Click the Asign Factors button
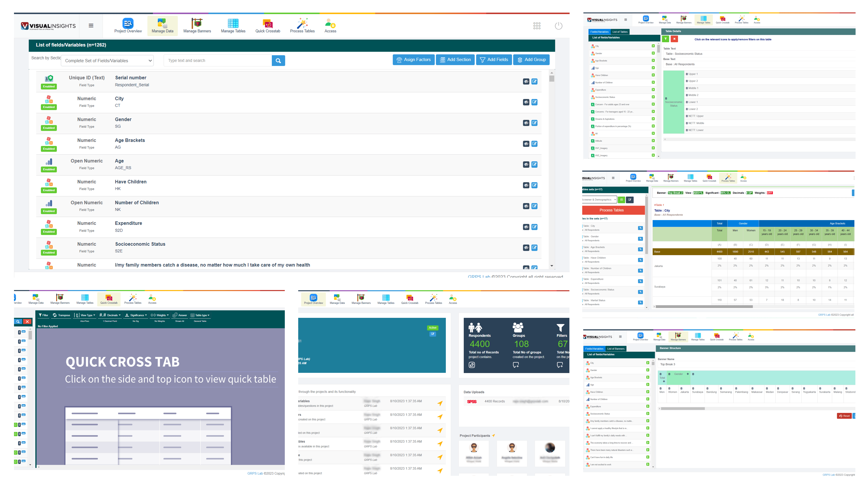 pos(414,60)
